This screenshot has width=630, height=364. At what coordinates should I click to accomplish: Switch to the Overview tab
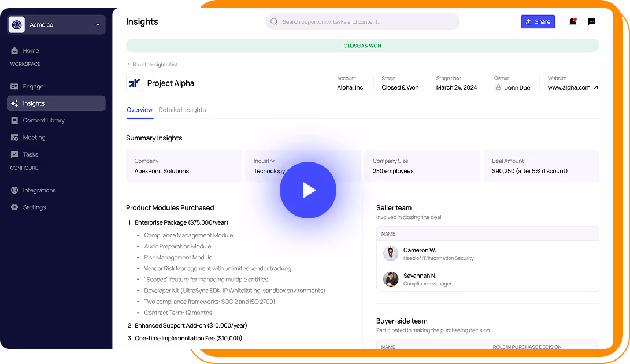[x=139, y=110]
